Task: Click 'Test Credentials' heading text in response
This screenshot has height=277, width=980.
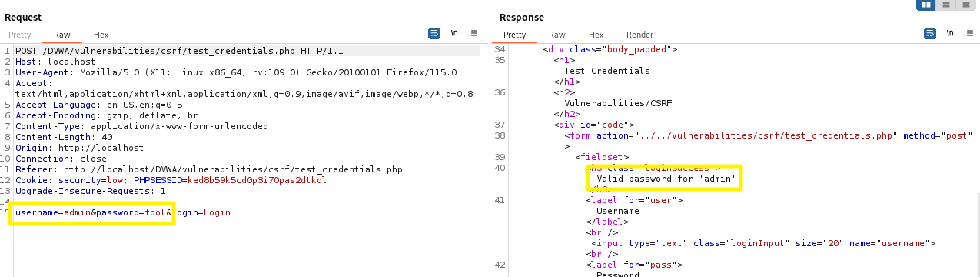Action: point(607,71)
